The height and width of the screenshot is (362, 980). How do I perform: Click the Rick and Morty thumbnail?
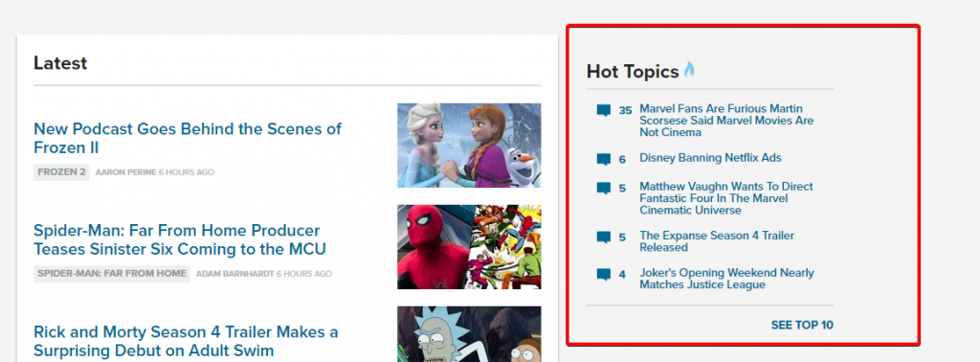[x=469, y=334]
